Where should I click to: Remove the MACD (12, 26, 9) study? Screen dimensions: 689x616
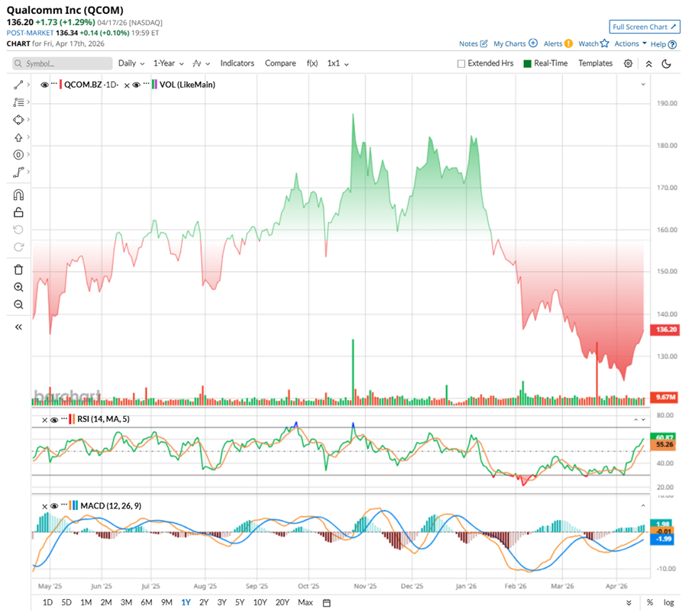pos(44,507)
